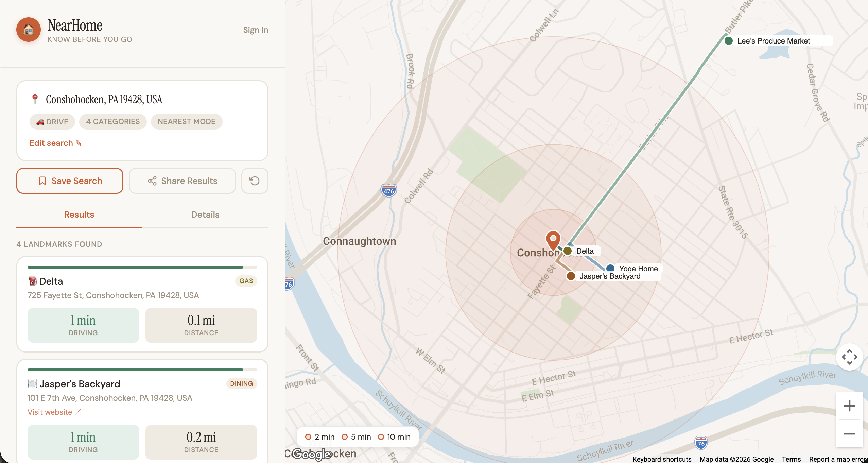This screenshot has width=868, height=463.
Task: Open Keyboard shortcuts on the map
Action: click(x=662, y=459)
